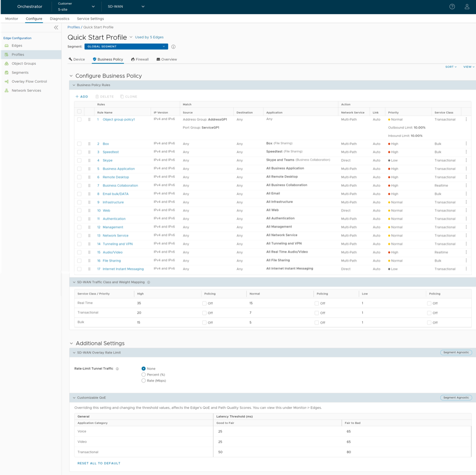This screenshot has height=475, width=476.
Task: Click ADD to create business policy rule
Action: (x=82, y=97)
